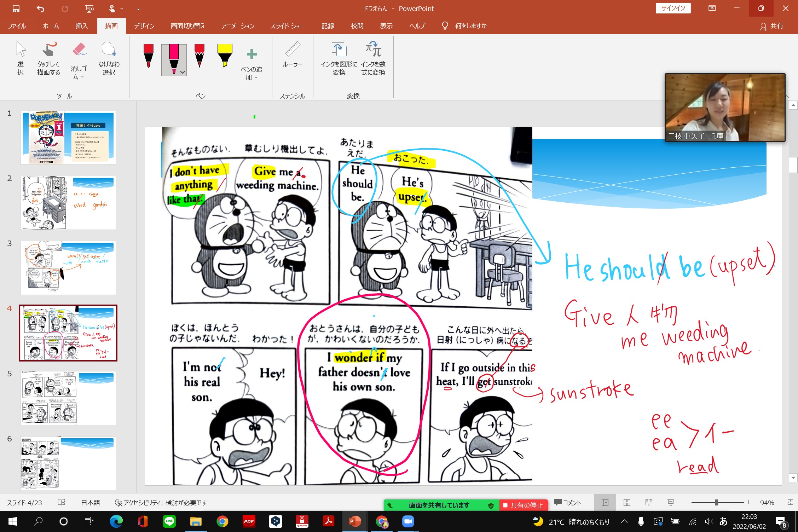Open アクセシビリティ: 検討が必要です checker
This screenshot has width=798, height=532.
[161, 503]
